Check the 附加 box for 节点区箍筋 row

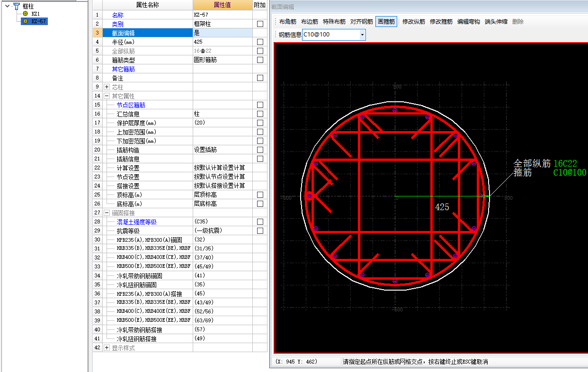click(x=260, y=105)
